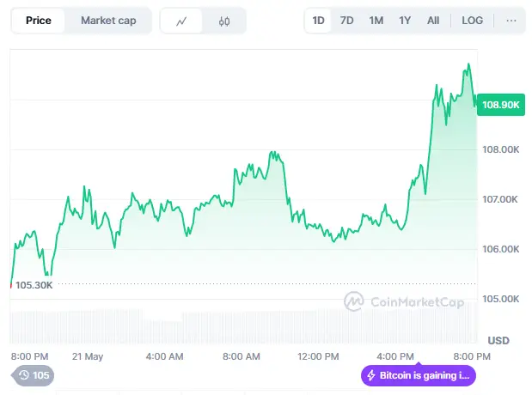Viewport: 532px width, 395px height.
Task: Click the 21 May date axis label
Action: (x=87, y=356)
